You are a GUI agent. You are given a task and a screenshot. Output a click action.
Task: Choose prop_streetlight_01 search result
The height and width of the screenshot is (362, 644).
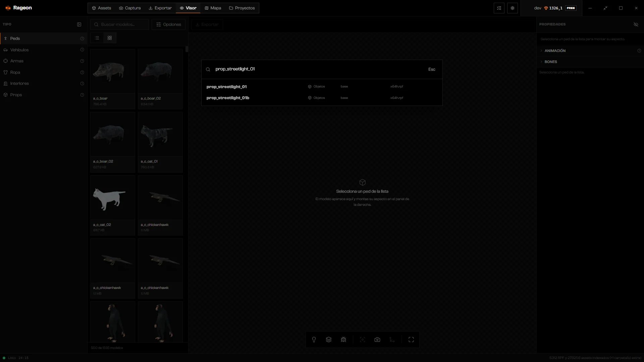coord(322,86)
